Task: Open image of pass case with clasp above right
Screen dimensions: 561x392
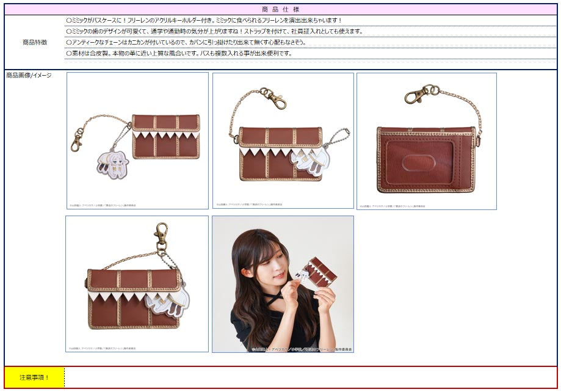Action: tap(137, 284)
